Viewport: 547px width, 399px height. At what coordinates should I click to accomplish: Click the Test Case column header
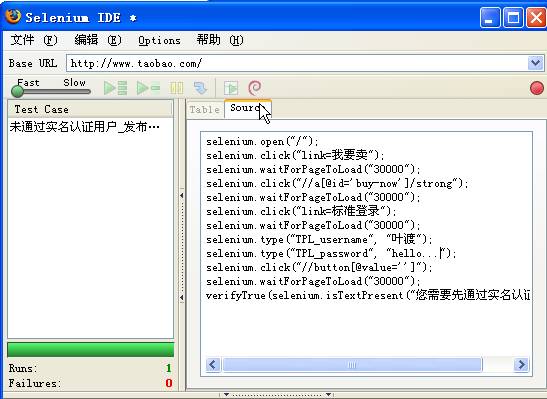tap(90, 109)
